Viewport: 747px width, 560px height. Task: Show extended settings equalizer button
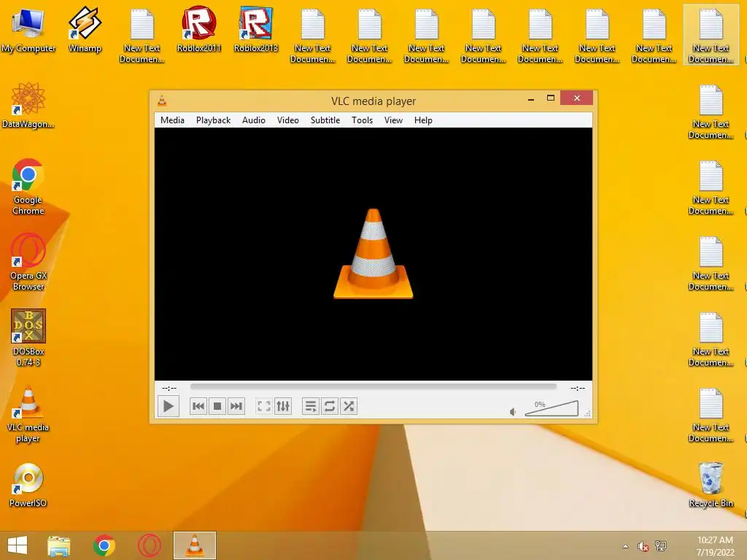tap(283, 406)
